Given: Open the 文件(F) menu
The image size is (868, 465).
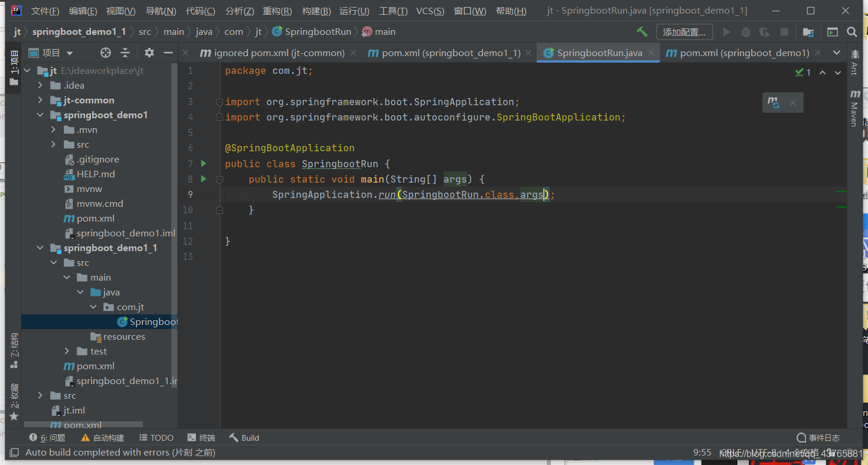Looking at the screenshot, I should click(45, 11).
